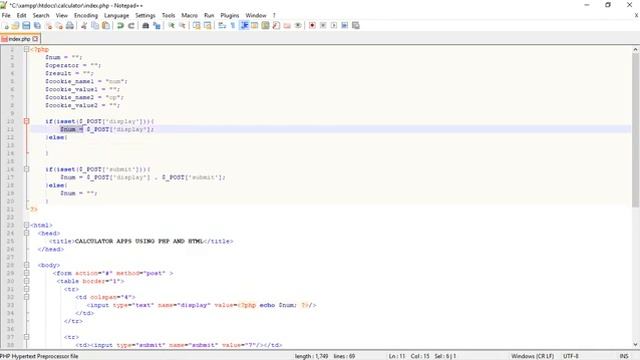Collapse the <table> block on line 30

tap(27, 281)
